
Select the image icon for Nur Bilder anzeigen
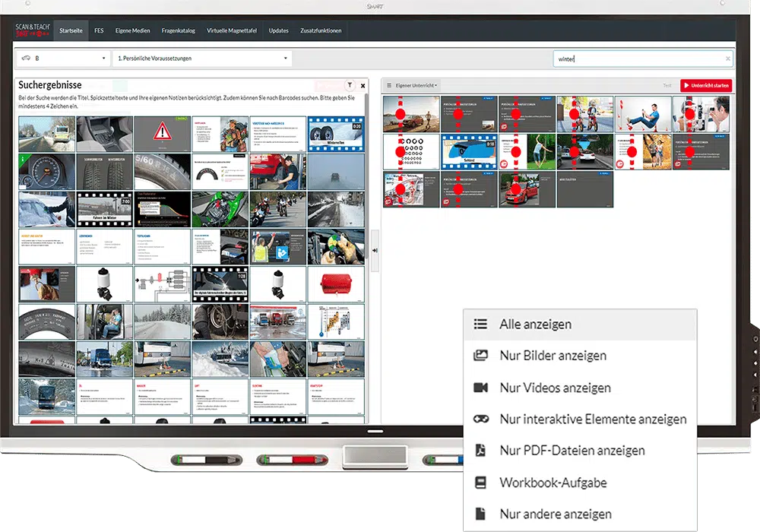(x=480, y=356)
